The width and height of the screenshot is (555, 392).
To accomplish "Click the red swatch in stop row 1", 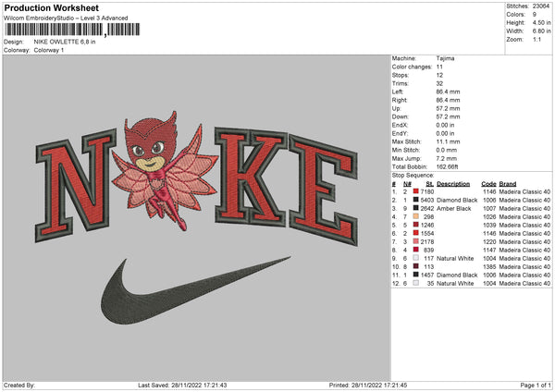I will click(416, 191).
